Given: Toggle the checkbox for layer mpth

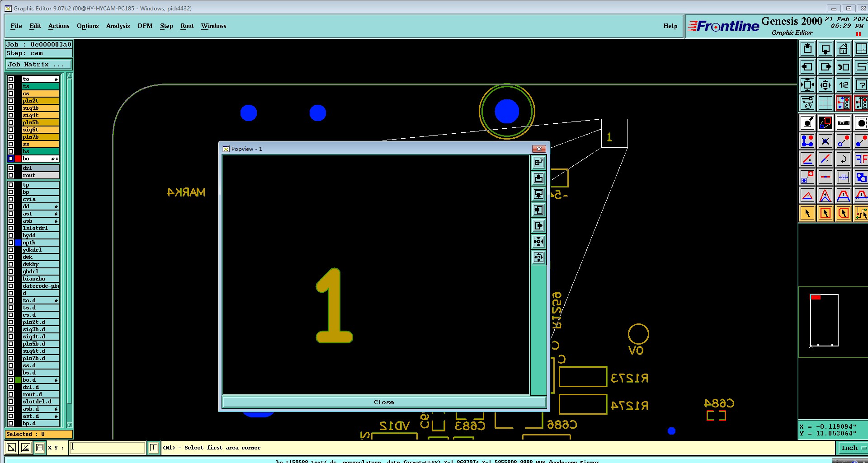Looking at the screenshot, I should tap(11, 243).
